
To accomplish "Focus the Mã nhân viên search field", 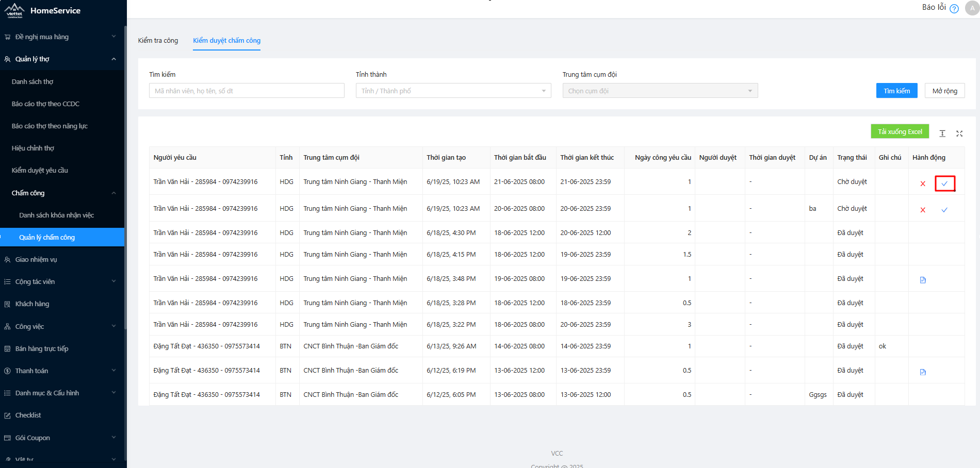I will (x=247, y=91).
